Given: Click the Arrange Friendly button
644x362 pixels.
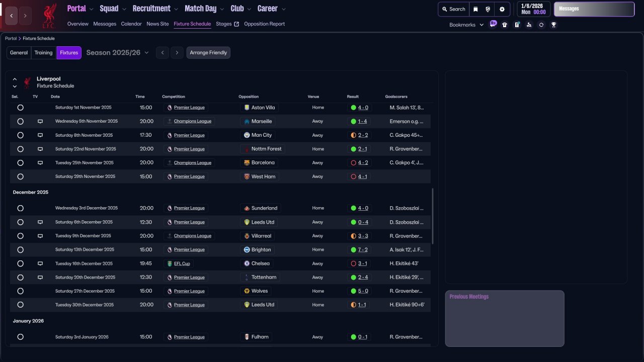Looking at the screenshot, I should tap(208, 53).
